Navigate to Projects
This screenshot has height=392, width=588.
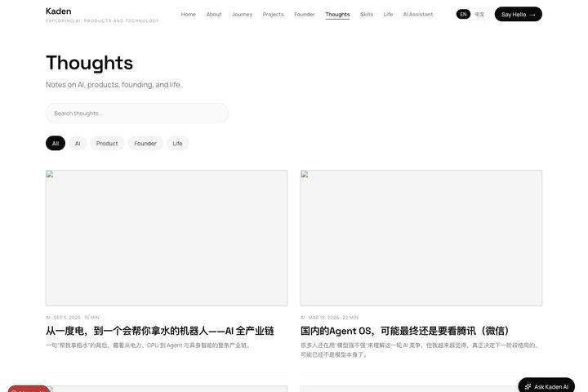click(x=273, y=14)
